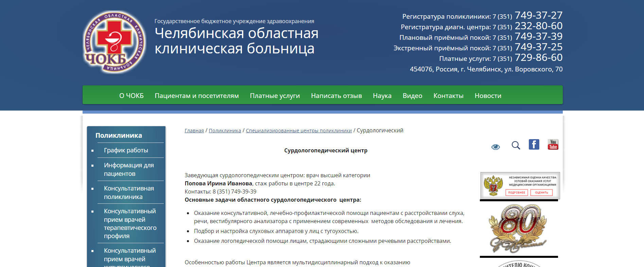Screen dimensions: 644x267
Task: Click the Регистратура поликлиники phone number 749-37-27
Action: (539, 15)
